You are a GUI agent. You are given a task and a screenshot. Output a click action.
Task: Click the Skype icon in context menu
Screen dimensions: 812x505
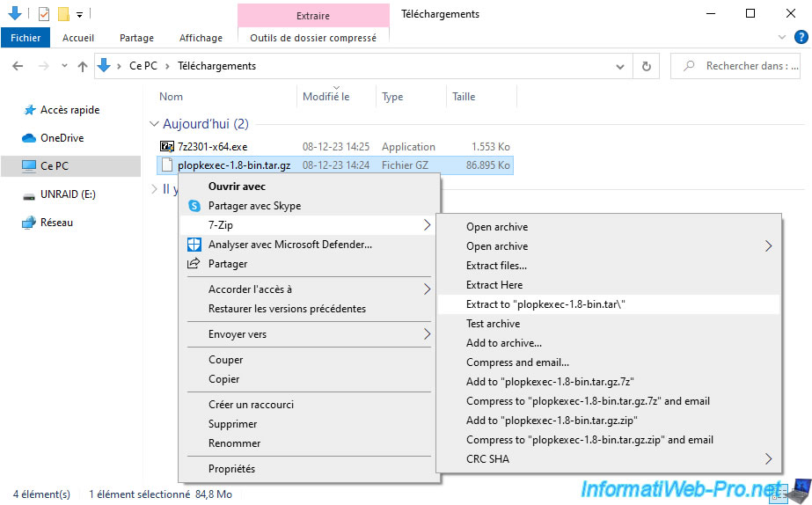(x=194, y=206)
